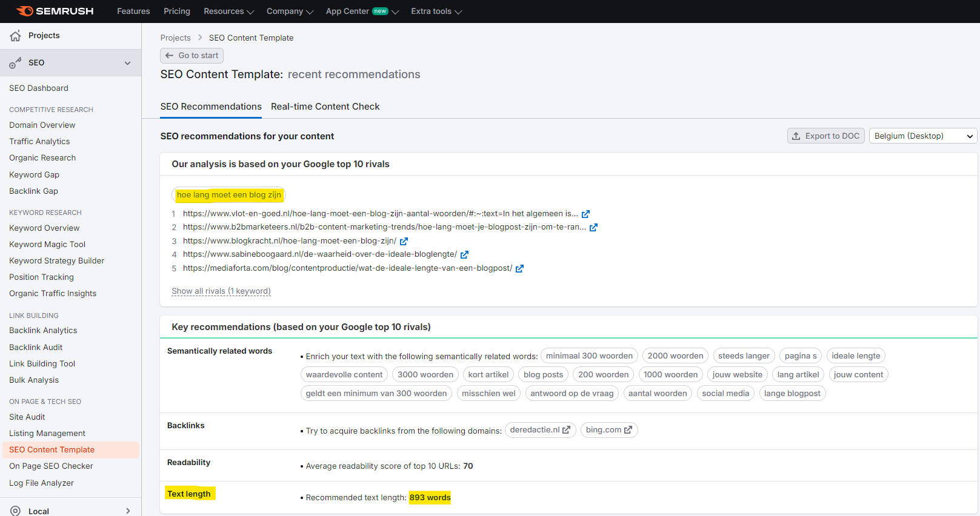The width and height of the screenshot is (980, 516).
Task: Open Backlink Analytics in sidebar
Action: click(43, 331)
